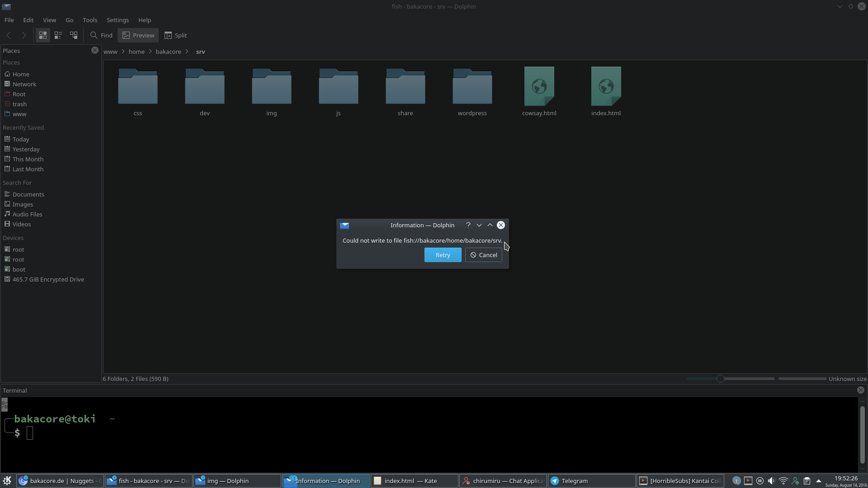
Task: Toggle the Preview button
Action: 138,35
